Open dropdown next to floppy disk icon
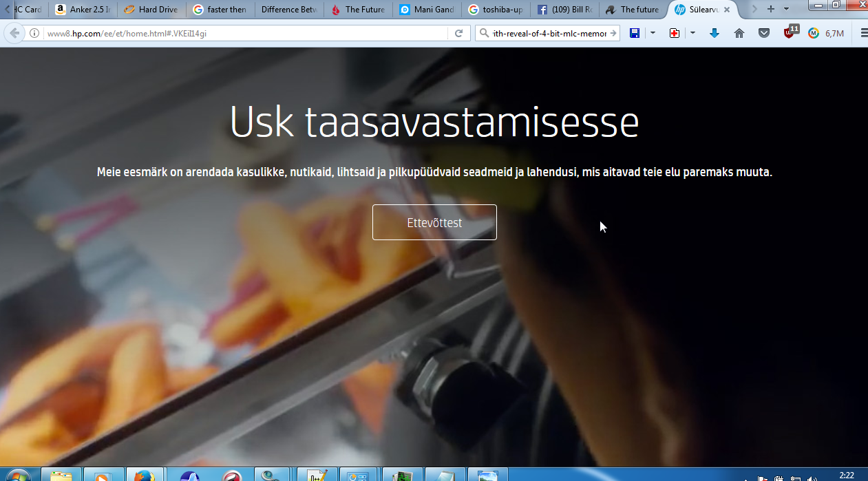This screenshot has height=481, width=868. click(653, 33)
